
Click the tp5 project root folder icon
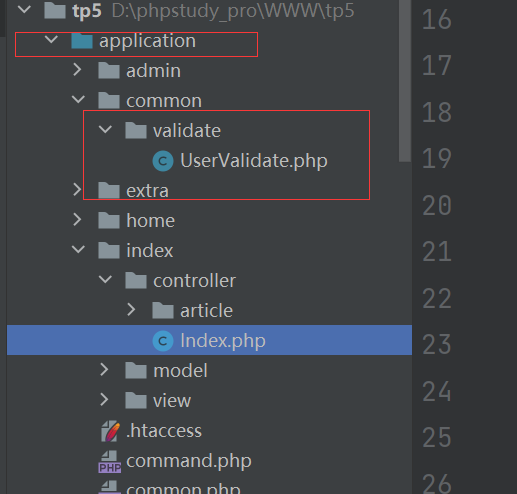point(55,11)
